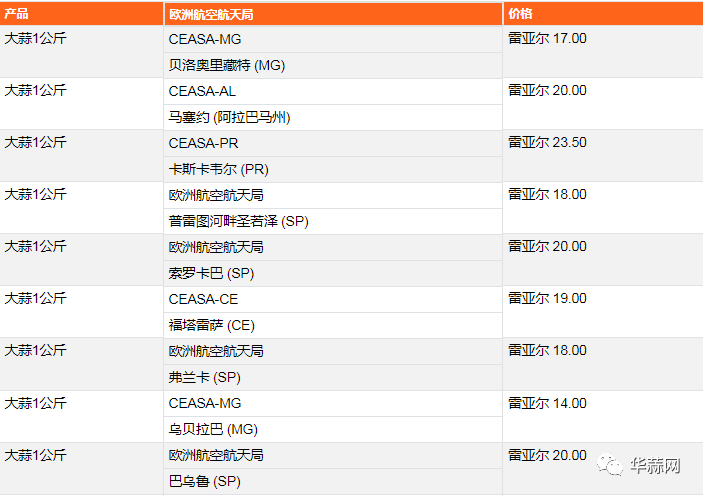Select the 弗兰卡 (SP) location cell

[333, 378]
